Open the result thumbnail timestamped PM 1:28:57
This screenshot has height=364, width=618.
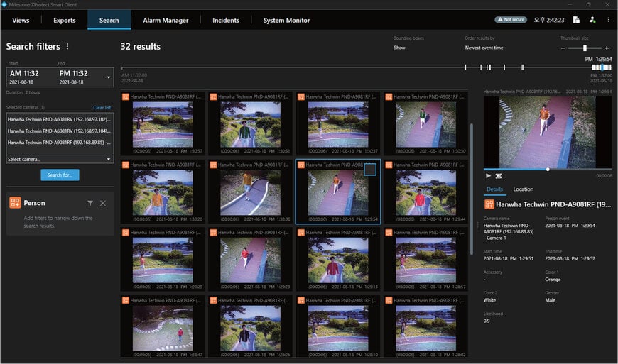pos(426,260)
